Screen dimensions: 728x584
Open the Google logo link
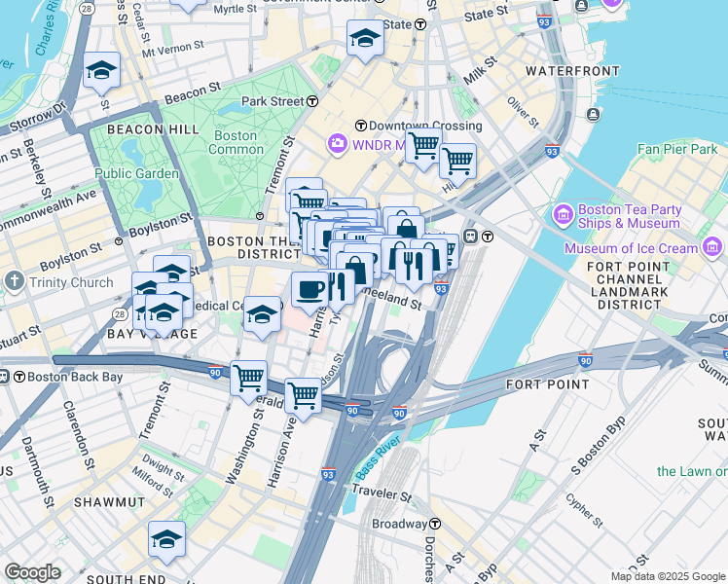click(32, 572)
